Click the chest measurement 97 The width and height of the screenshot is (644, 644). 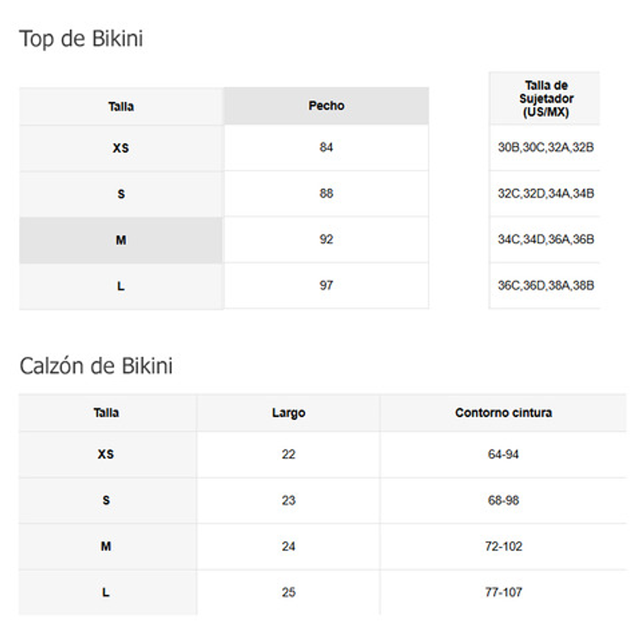pos(326,285)
